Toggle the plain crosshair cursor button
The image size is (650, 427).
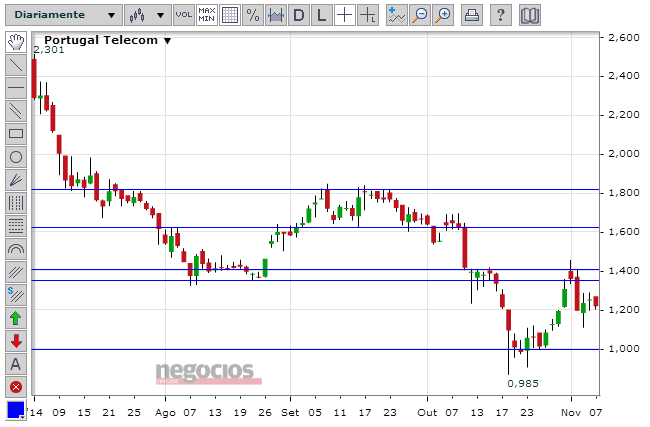point(344,15)
